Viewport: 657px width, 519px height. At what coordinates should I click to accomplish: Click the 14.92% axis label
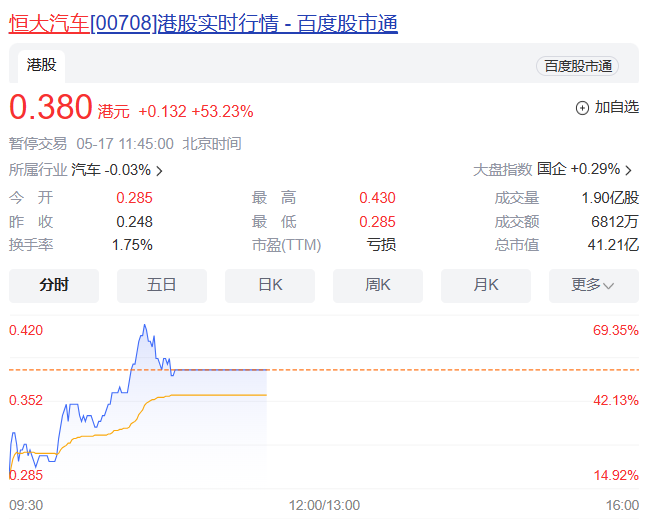(616, 475)
